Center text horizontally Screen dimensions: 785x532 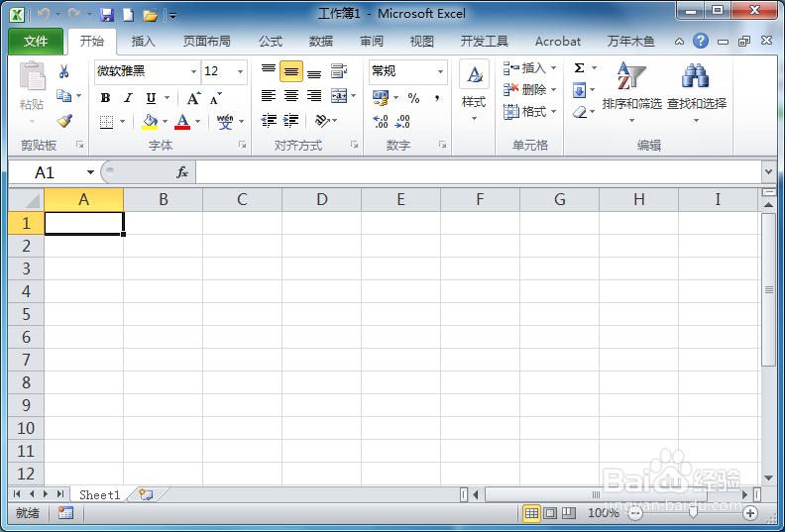(x=290, y=95)
